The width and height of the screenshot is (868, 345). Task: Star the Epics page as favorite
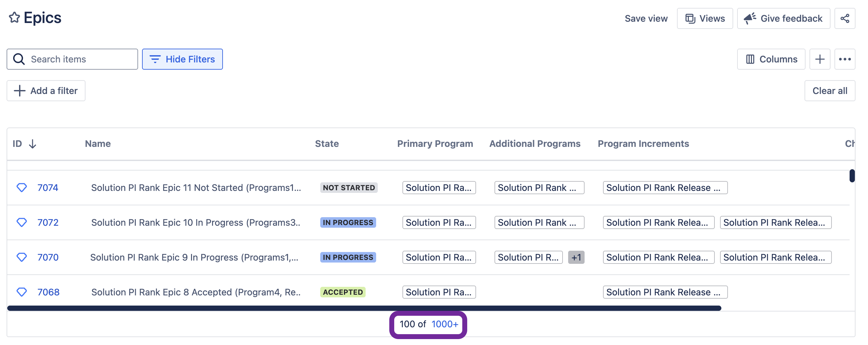(x=14, y=17)
